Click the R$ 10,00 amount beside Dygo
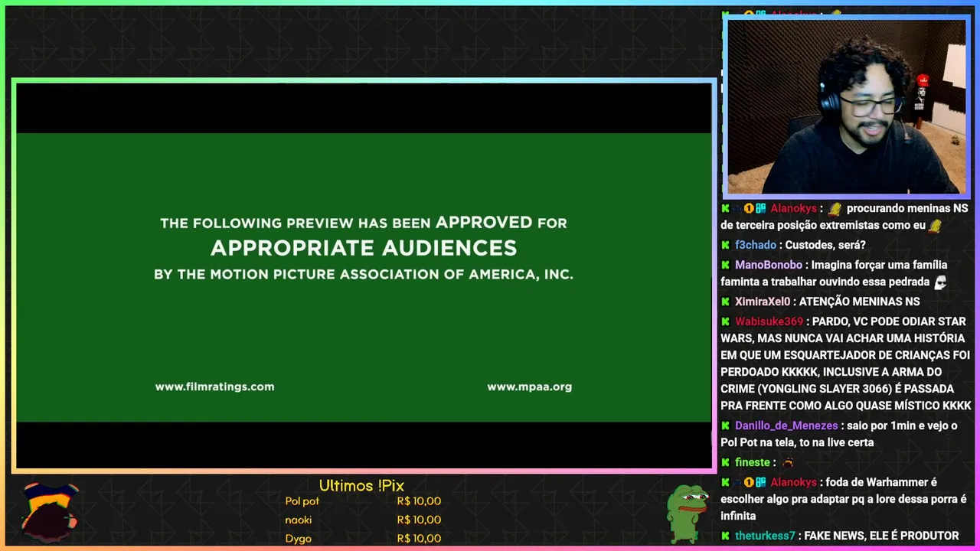980x551 pixels. [419, 539]
